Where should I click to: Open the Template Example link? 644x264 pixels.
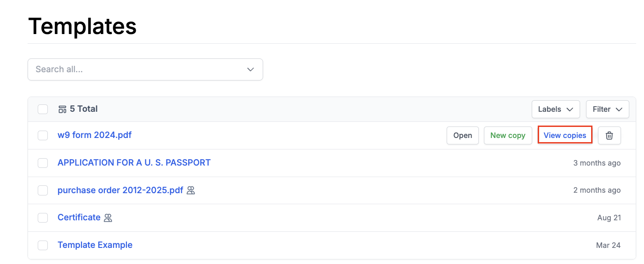tap(95, 245)
